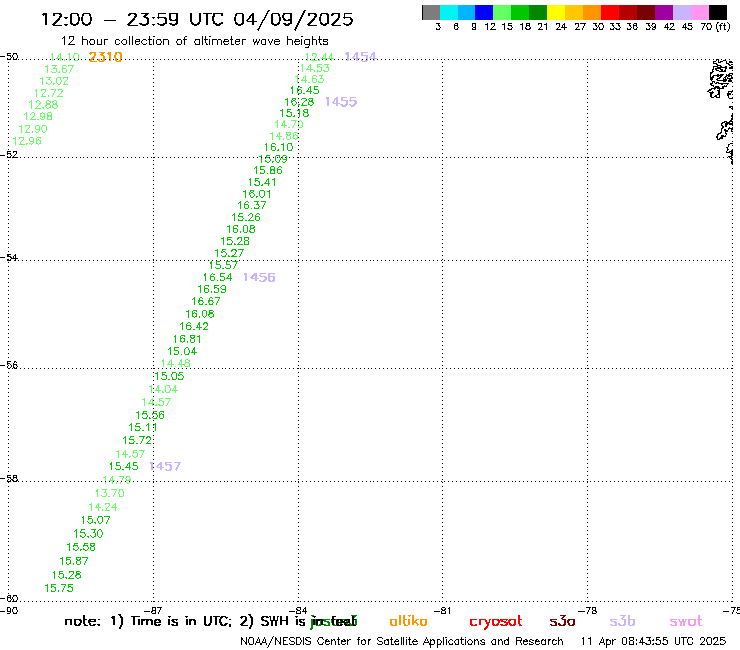The image size is (740, 650).
Task: Click the wave height value '16.67'
Action: pyautogui.click(x=206, y=301)
